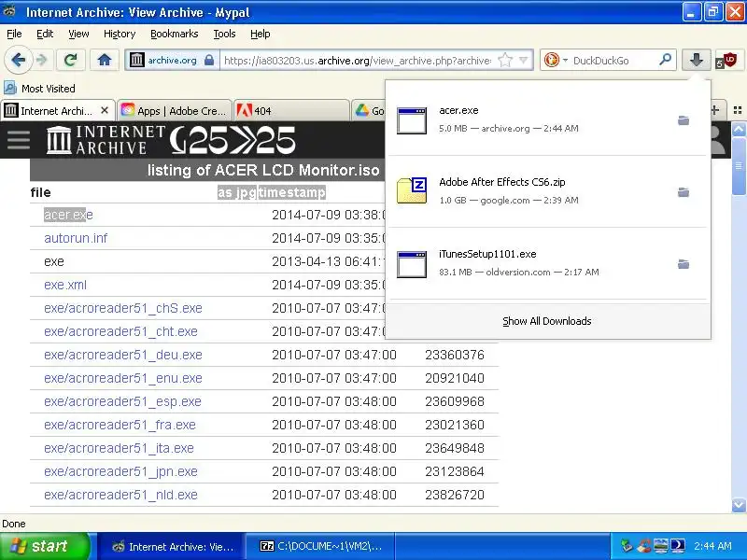The image size is (747, 560).
Task: Click the 'timestamp' column header
Action: pos(292,192)
